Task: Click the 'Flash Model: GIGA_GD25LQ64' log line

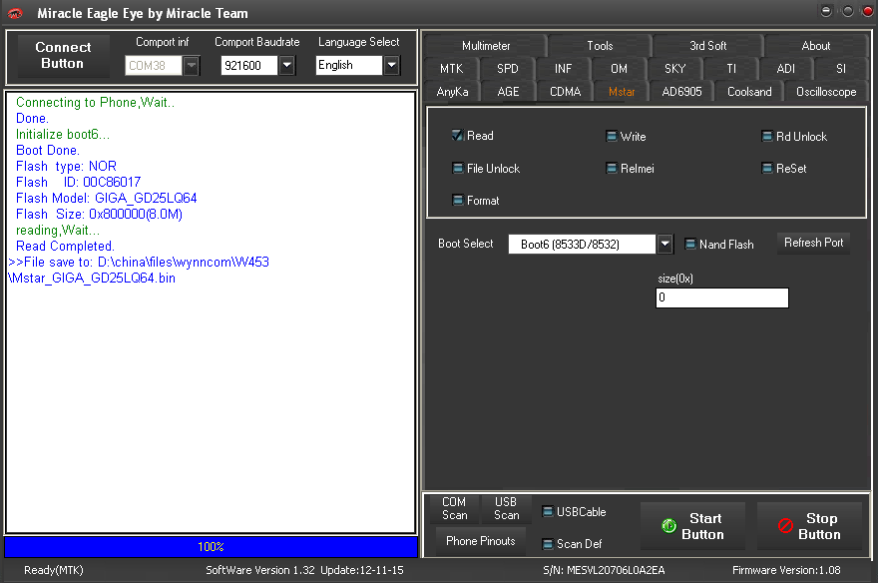Action: (x=106, y=198)
